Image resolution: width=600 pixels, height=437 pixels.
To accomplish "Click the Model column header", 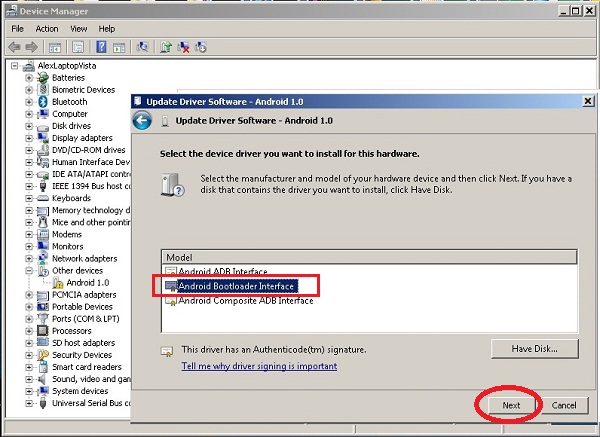I will [370, 257].
